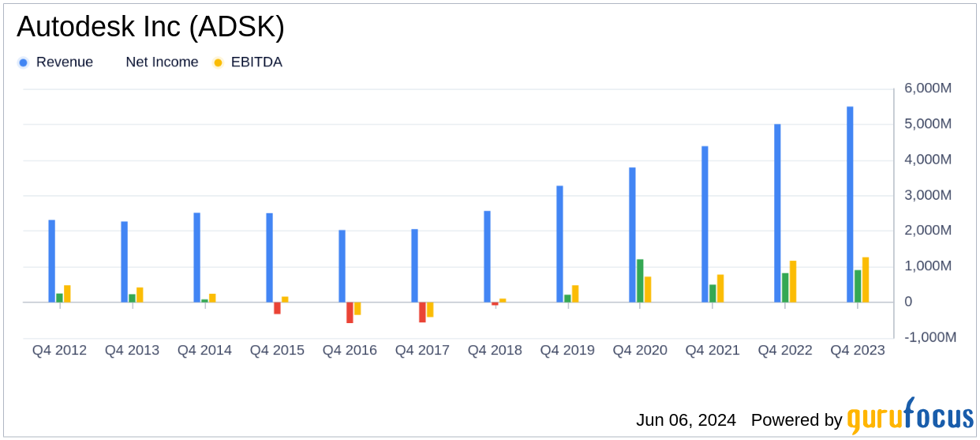Select the yellow EBITDA bar for Q4 2020
Viewport: 980px width, 440px height.
[648, 289]
